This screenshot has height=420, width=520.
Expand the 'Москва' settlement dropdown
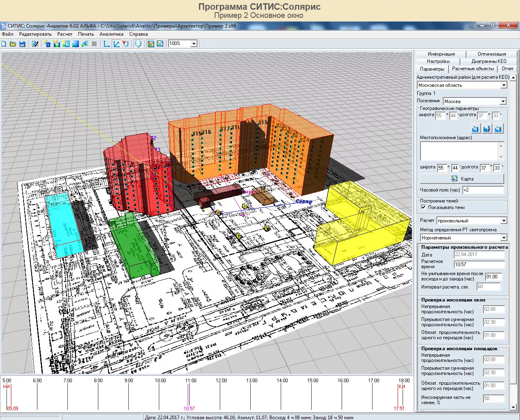tap(503, 101)
